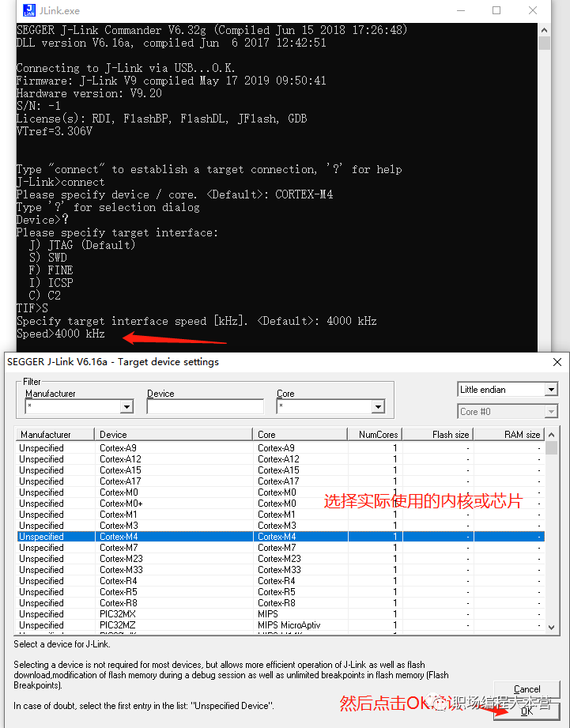The width and height of the screenshot is (570, 728).
Task: Select the Cortex-A12 device row
Action: tap(281, 459)
